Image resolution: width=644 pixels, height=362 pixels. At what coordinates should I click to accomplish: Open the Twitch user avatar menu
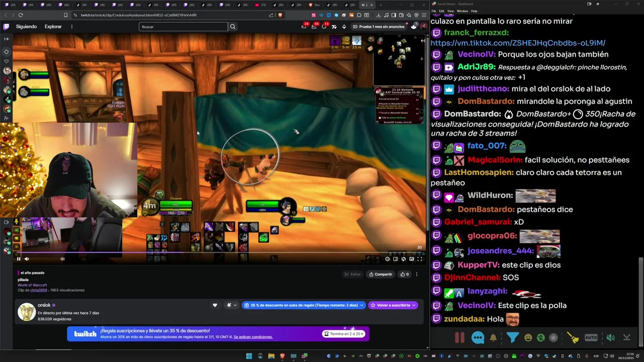[423, 27]
